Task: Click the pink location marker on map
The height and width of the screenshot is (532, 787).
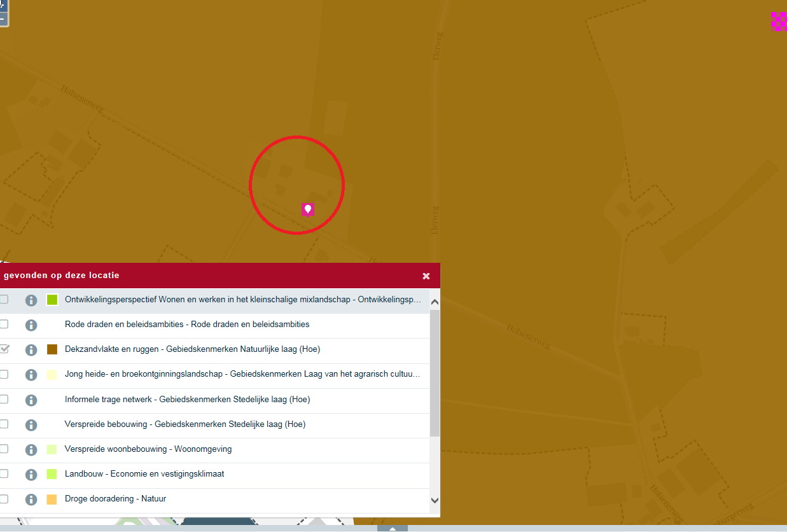Action: click(308, 209)
